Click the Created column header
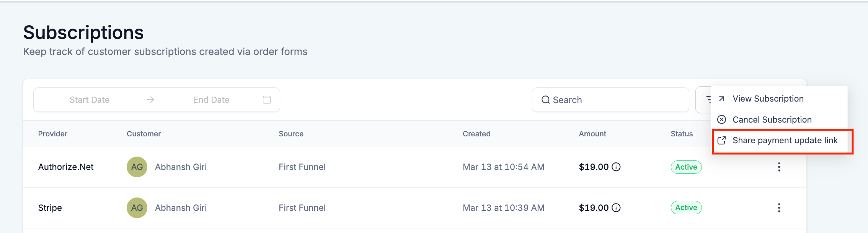This screenshot has width=868, height=233. tap(476, 134)
